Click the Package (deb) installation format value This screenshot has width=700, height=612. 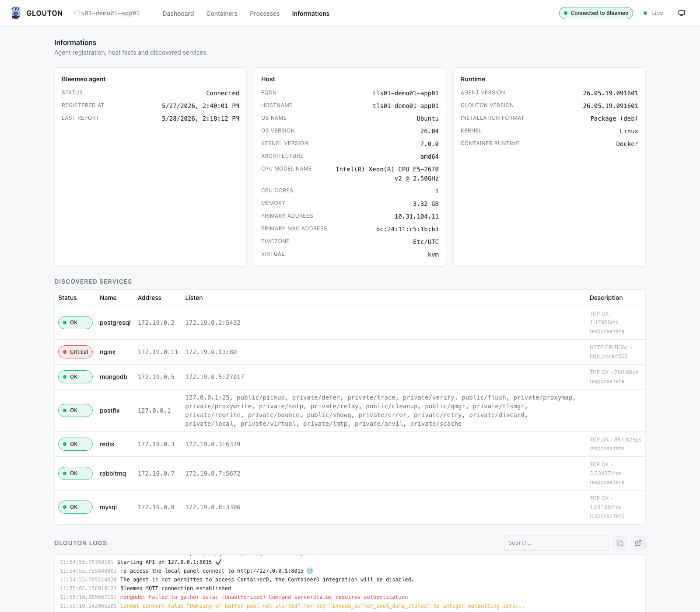click(614, 118)
